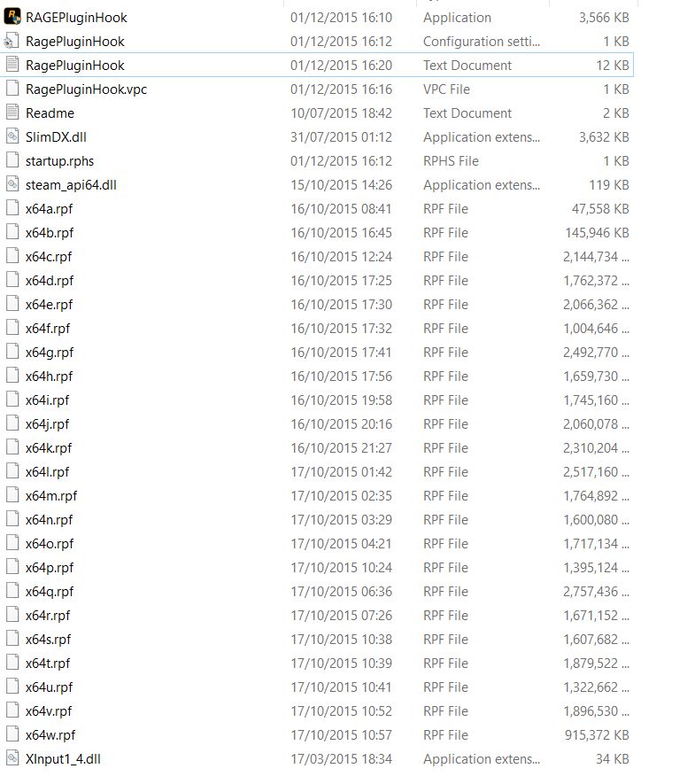Click the 34 KB size value

click(613, 759)
